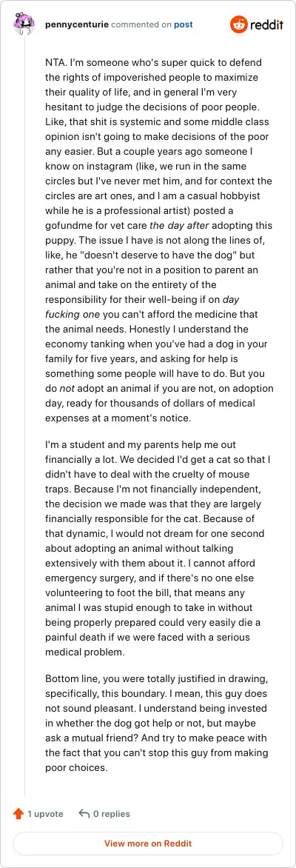The height and width of the screenshot is (868, 296).
Task: Click the 'View more on Reddit' button
Action: pyautogui.click(x=148, y=844)
